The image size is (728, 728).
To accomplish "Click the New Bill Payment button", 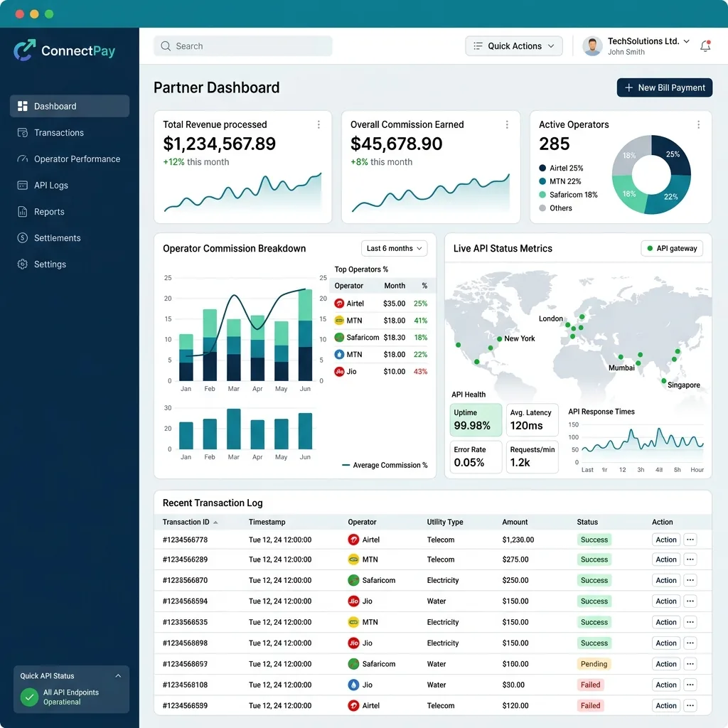I will pyautogui.click(x=665, y=87).
